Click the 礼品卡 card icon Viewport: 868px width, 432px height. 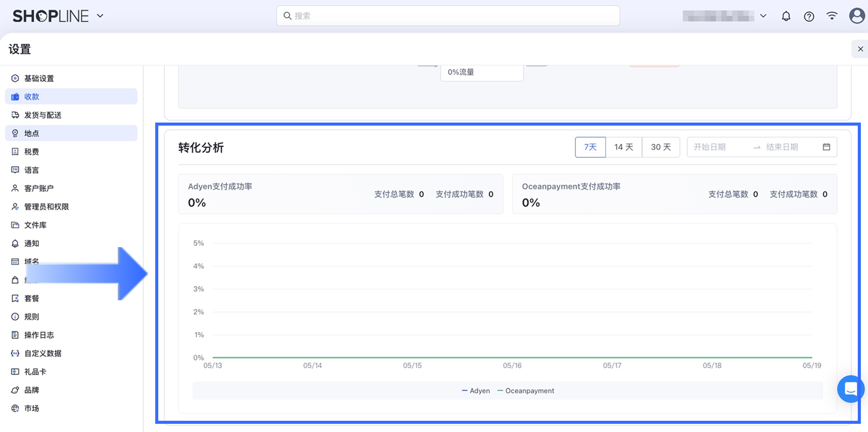pos(15,372)
